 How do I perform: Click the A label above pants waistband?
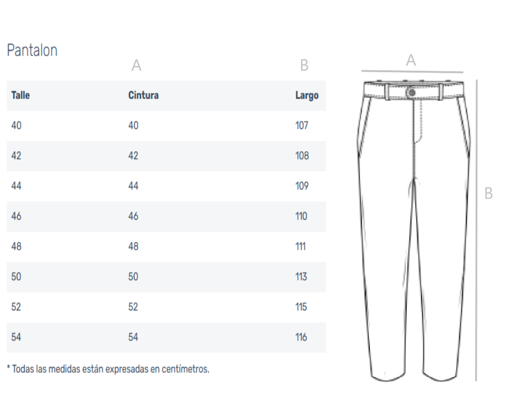pos(411,60)
